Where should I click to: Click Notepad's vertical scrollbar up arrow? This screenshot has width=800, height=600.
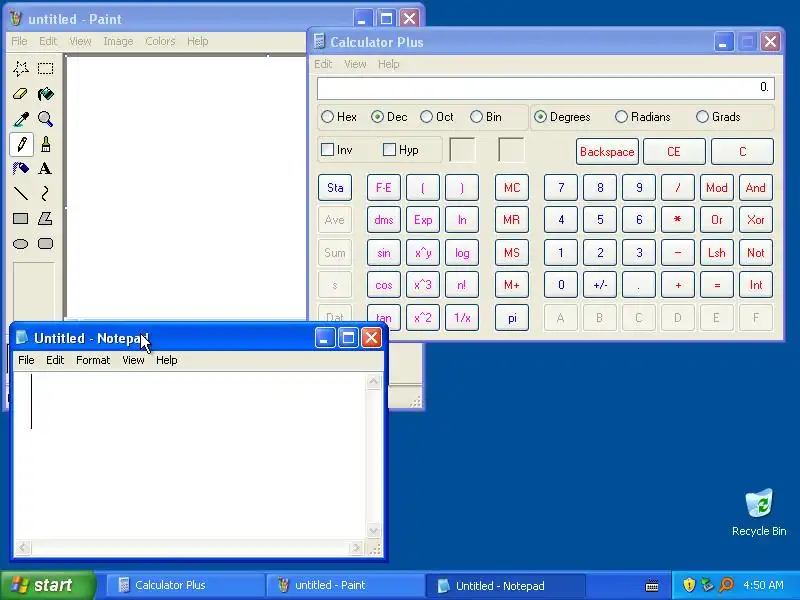click(x=373, y=382)
